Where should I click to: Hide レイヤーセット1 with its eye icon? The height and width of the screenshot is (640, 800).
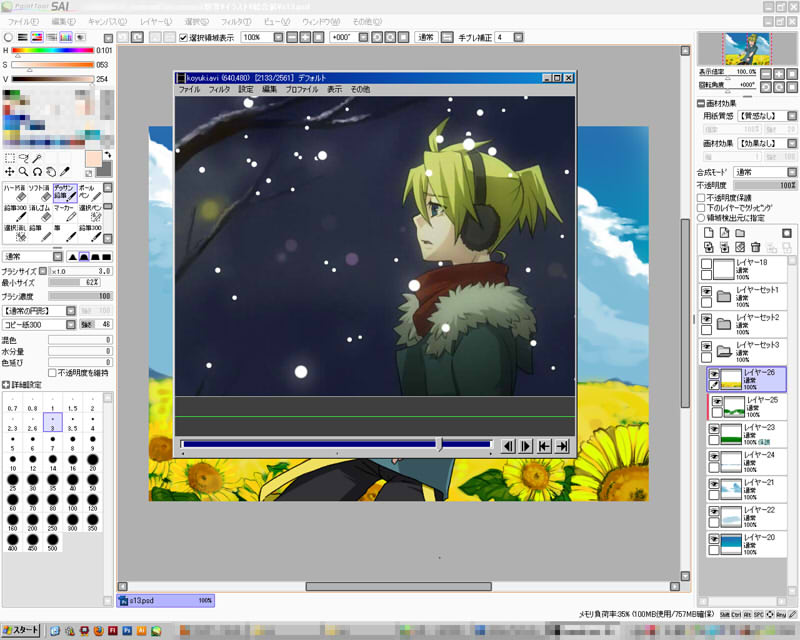[707, 291]
